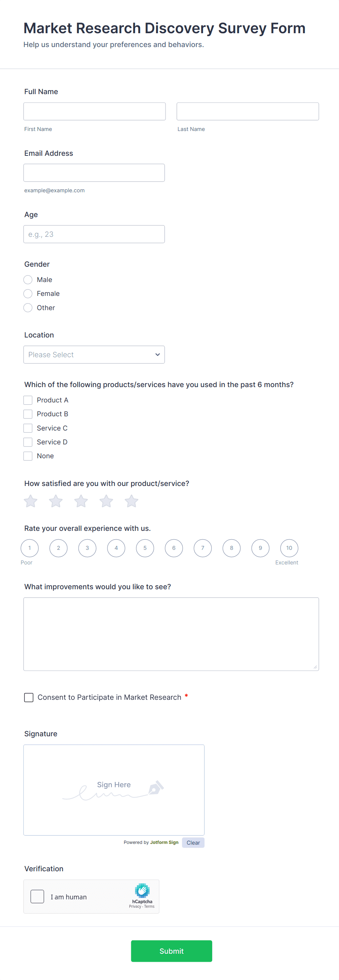
Task: Clear the signature field
Action: coord(193,843)
